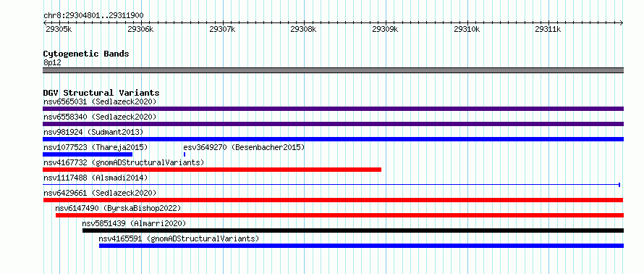The image size is (644, 274).
Task: Select the red bar for nsv4167732
Action: tap(212, 170)
